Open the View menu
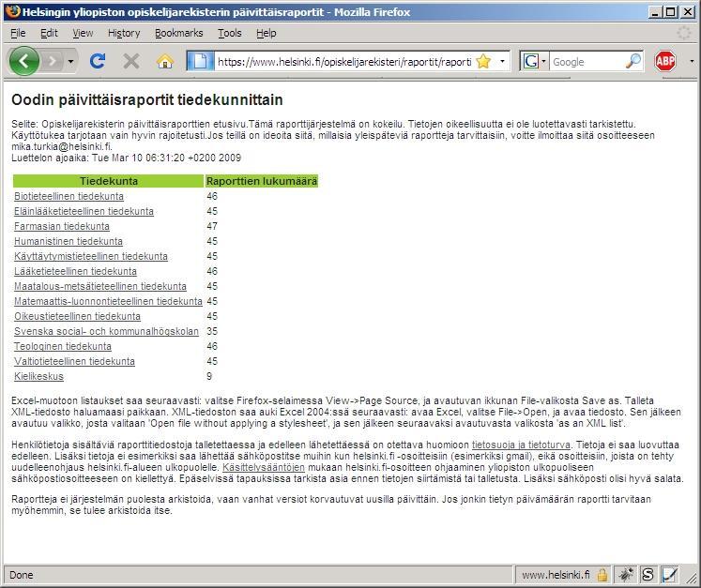Image resolution: width=701 pixels, height=588 pixels. (83, 33)
